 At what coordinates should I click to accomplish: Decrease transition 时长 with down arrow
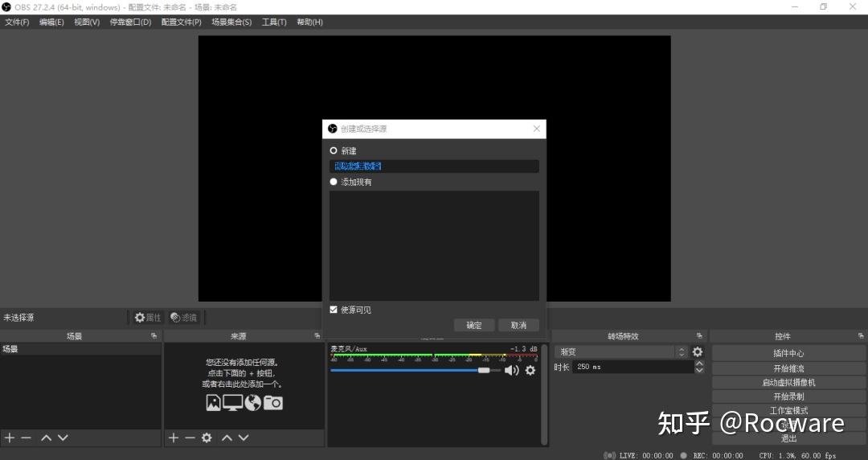[699, 370]
